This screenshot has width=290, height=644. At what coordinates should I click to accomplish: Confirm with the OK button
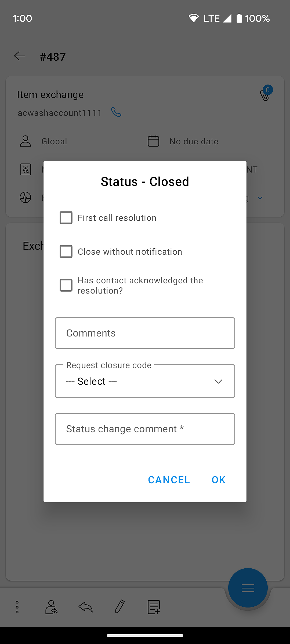tap(218, 480)
